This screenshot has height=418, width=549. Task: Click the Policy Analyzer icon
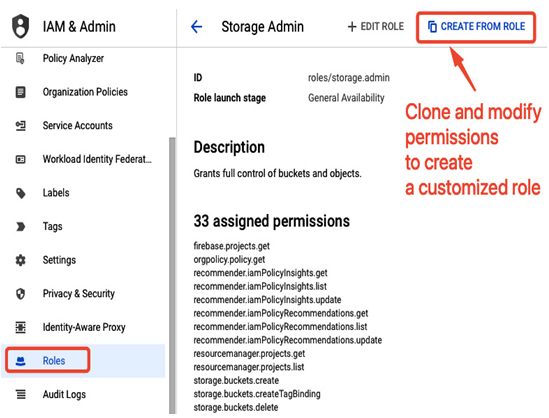20,58
